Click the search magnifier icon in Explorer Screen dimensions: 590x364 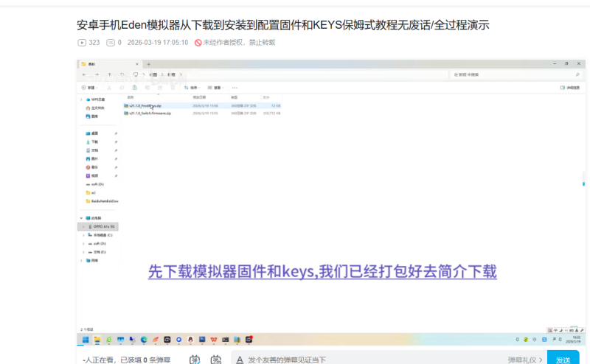click(577, 75)
